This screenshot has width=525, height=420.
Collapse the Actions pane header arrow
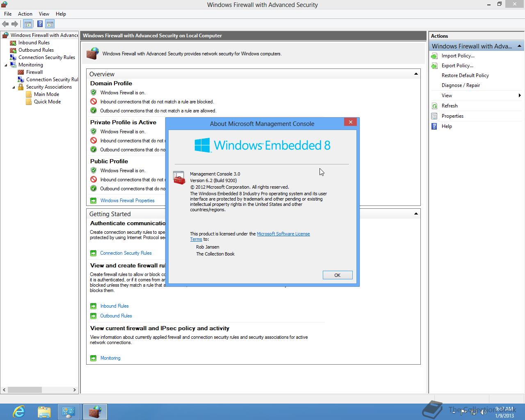[x=519, y=46]
